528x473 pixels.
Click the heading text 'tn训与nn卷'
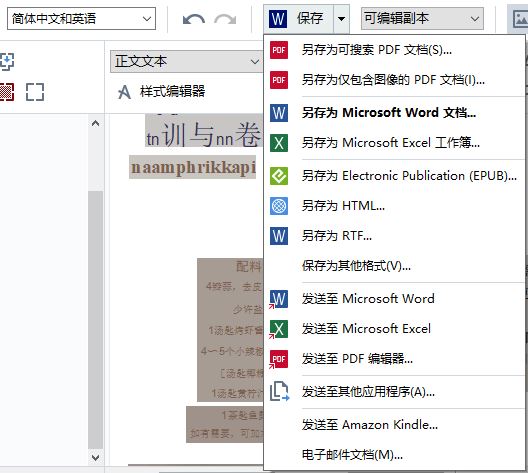tap(203, 134)
